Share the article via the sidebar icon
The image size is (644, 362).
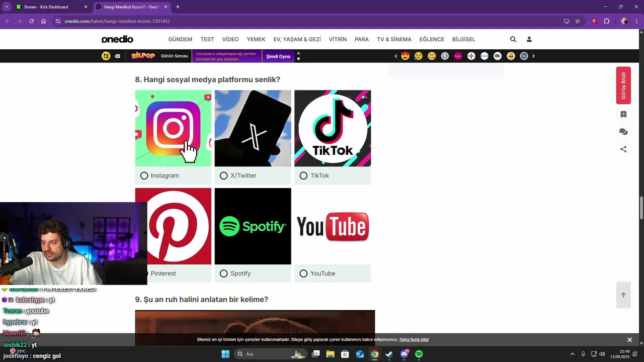click(x=623, y=149)
